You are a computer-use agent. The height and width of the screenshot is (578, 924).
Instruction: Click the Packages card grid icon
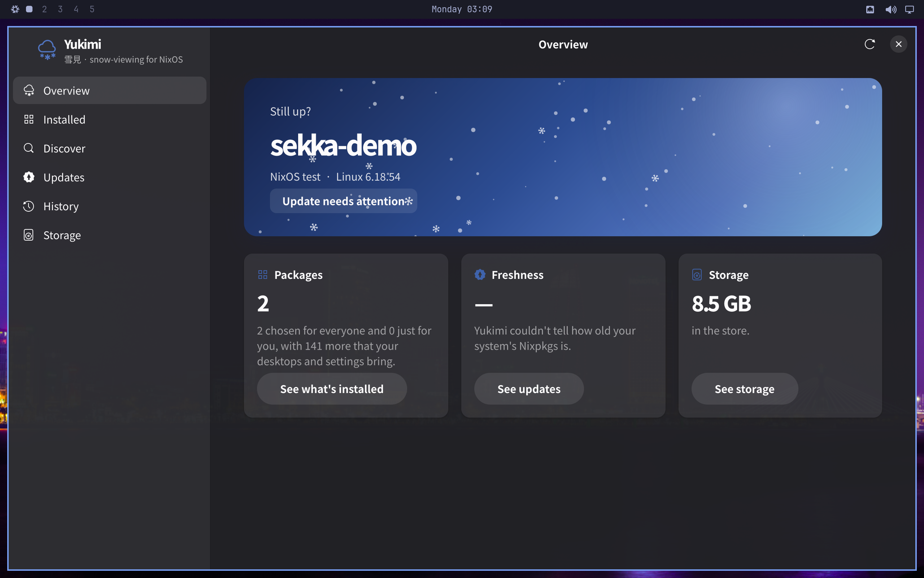tap(263, 275)
